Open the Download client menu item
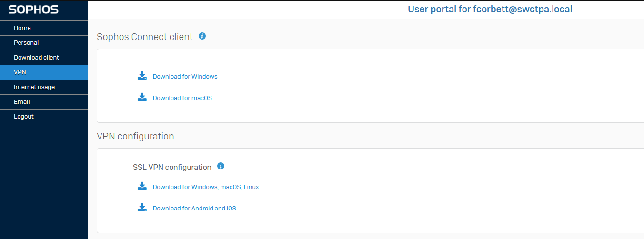644x239 pixels. pyautogui.click(x=44, y=58)
